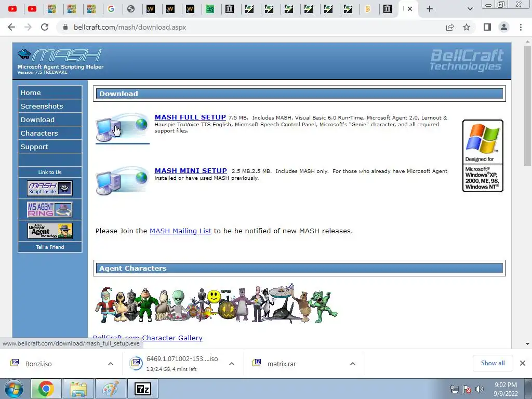Switch to the orange B icon tab
The image size is (532, 399).
tap(367, 9)
